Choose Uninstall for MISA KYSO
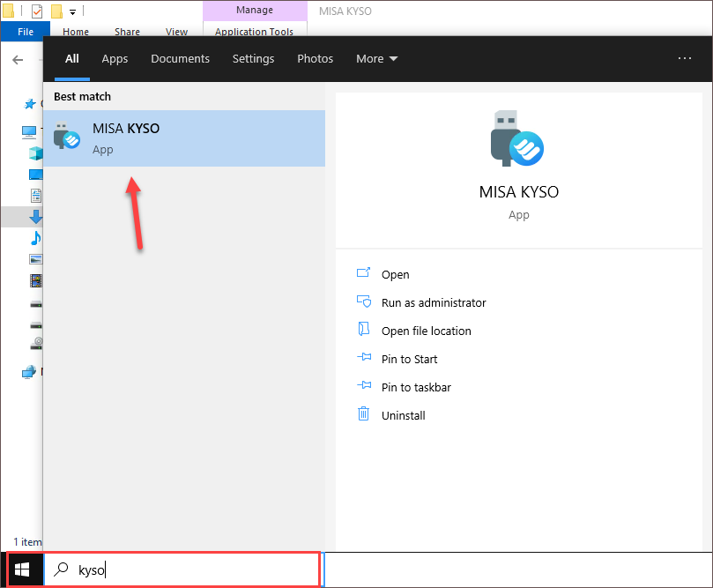The height and width of the screenshot is (588, 713). click(x=404, y=415)
